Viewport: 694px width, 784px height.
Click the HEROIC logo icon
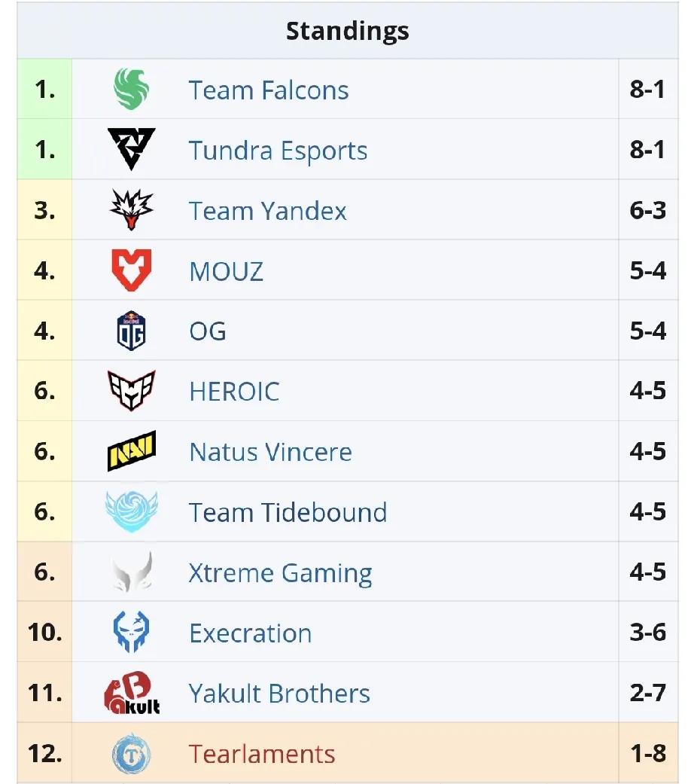132,391
